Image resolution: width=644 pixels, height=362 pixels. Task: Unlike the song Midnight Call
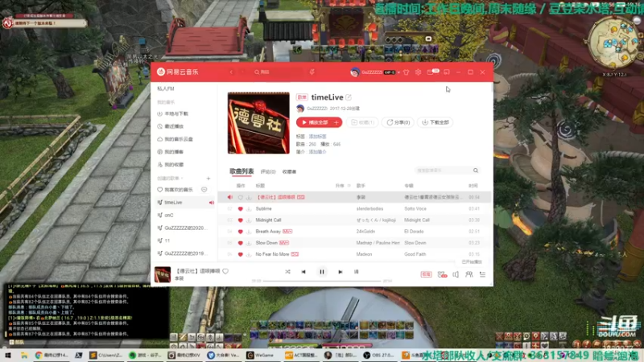pyautogui.click(x=241, y=220)
